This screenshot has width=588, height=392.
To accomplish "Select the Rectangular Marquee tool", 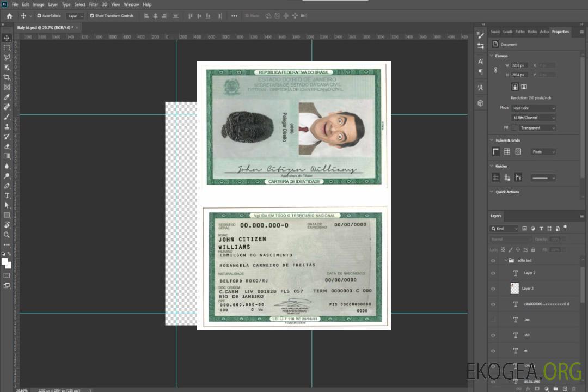I will point(7,48).
